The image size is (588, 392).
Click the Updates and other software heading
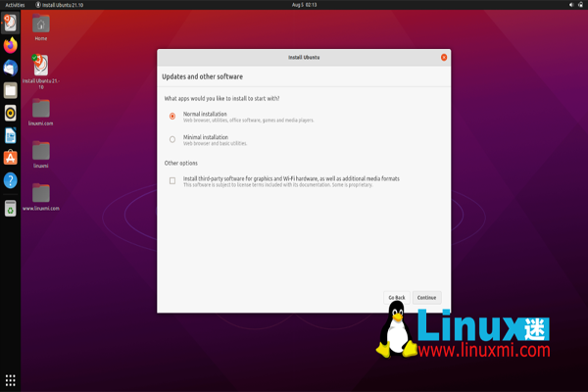click(202, 76)
